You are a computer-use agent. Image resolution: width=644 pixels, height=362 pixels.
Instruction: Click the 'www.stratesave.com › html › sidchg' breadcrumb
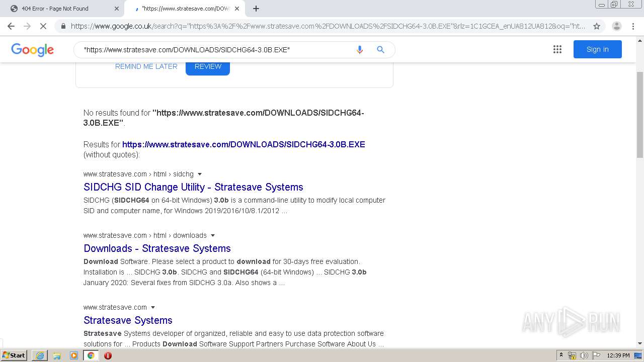click(x=138, y=174)
